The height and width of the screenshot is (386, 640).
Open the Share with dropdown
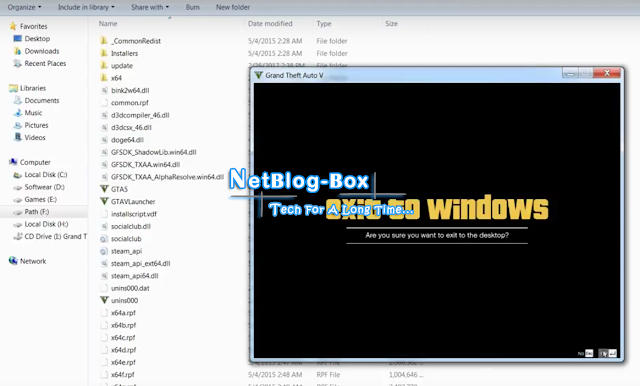point(150,7)
